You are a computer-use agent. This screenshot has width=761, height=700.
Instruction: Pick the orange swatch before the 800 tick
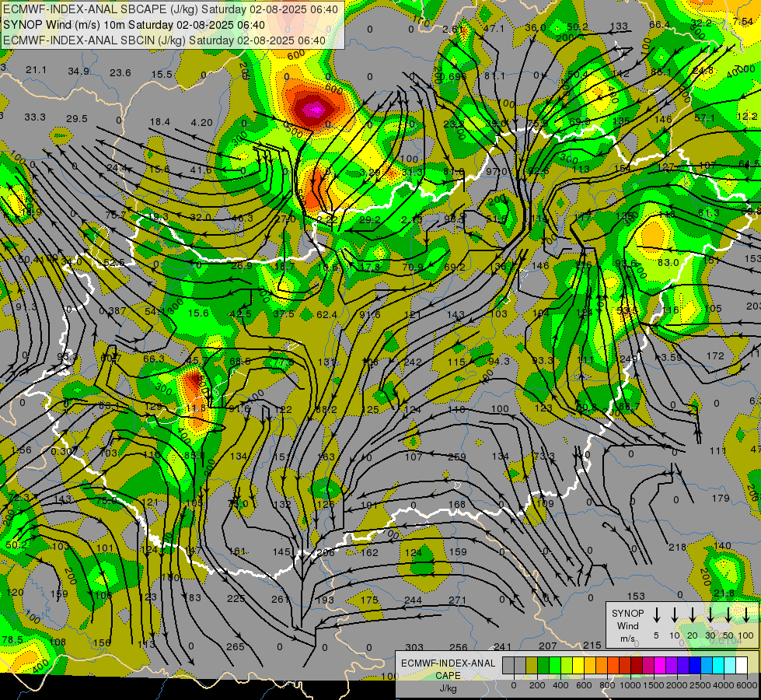click(x=602, y=666)
